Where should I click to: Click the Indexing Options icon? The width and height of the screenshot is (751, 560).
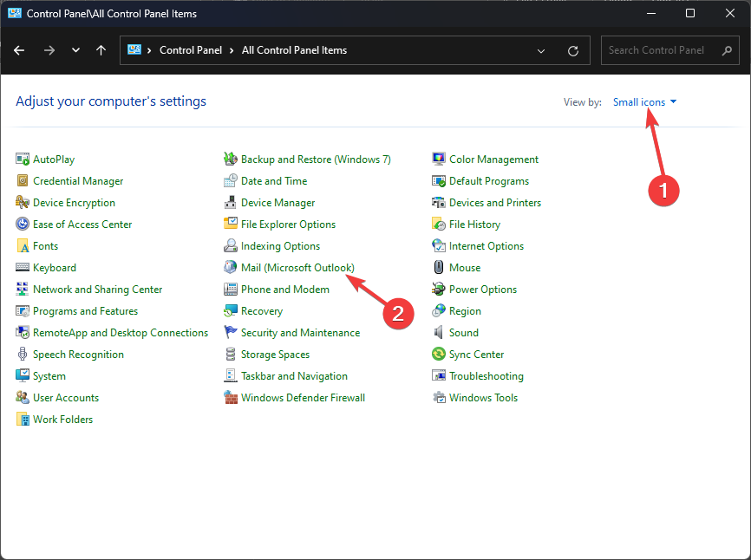tap(231, 245)
